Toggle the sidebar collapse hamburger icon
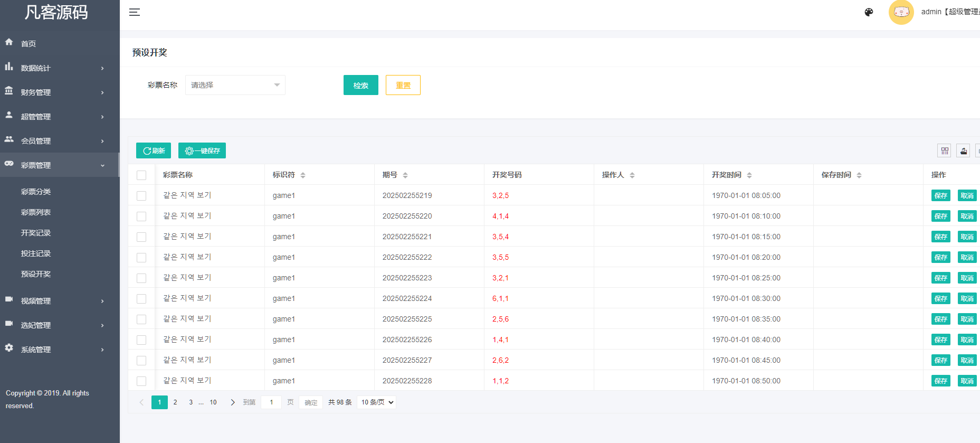Image resolution: width=980 pixels, height=443 pixels. (x=135, y=12)
